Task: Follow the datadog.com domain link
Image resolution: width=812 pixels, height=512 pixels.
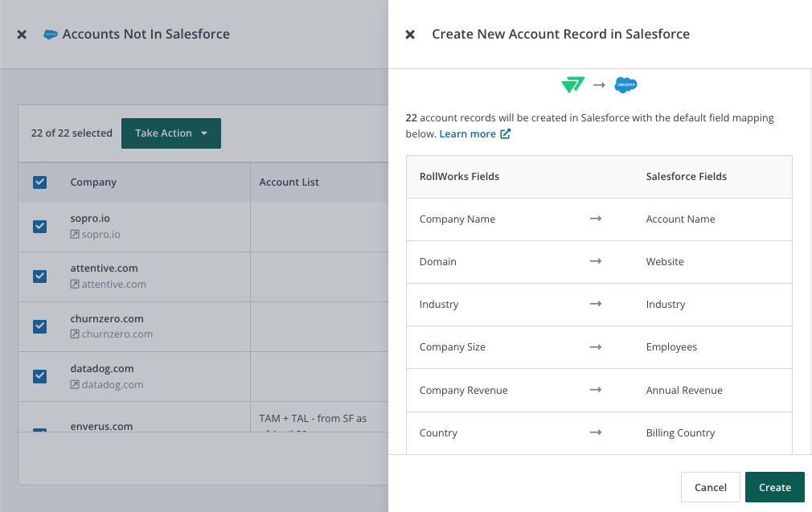Action: tap(113, 385)
